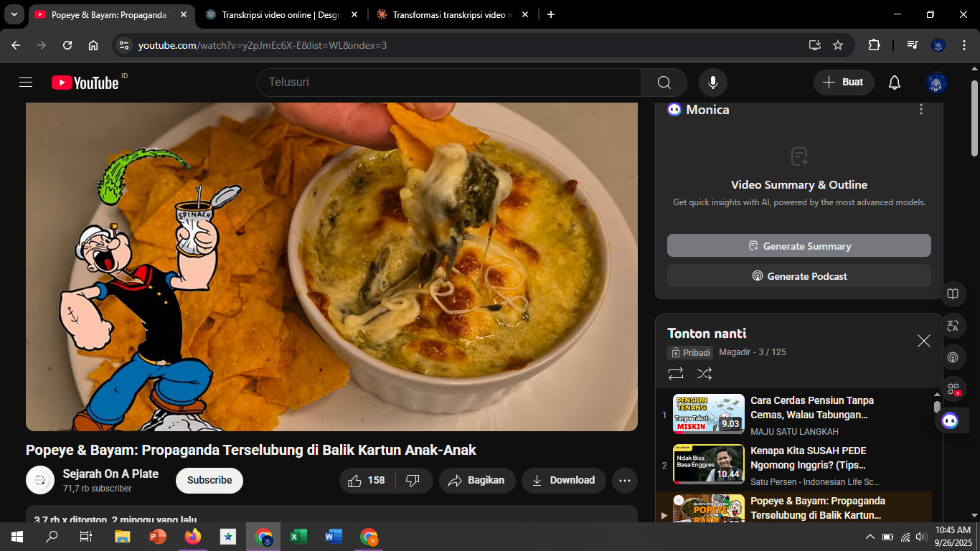Close the Transkripsi video online tab
Viewport: 980px width, 551px height.
tap(354, 14)
